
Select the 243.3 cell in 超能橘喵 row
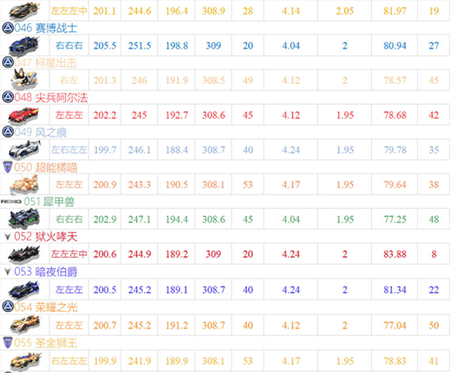[x=139, y=184]
